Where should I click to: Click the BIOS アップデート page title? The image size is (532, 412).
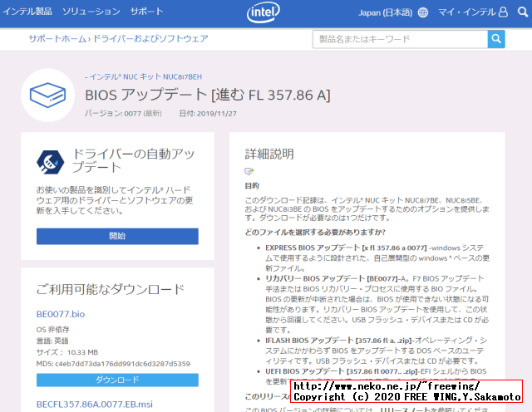(x=207, y=95)
